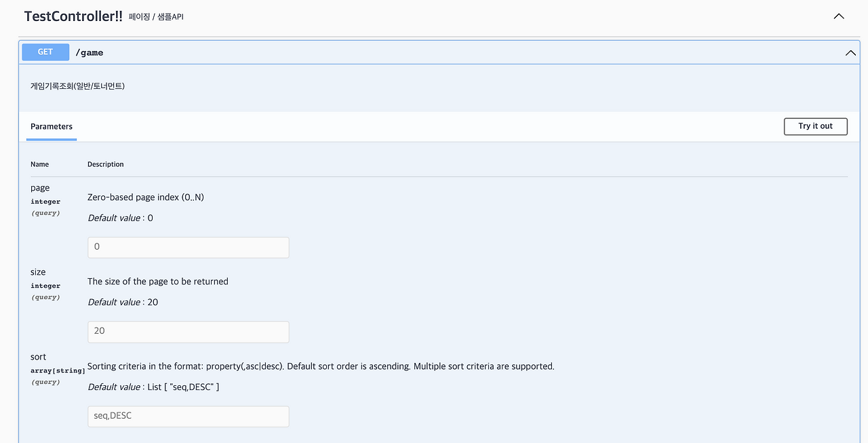Click the Description column header
This screenshot has width=868, height=443.
click(x=105, y=163)
